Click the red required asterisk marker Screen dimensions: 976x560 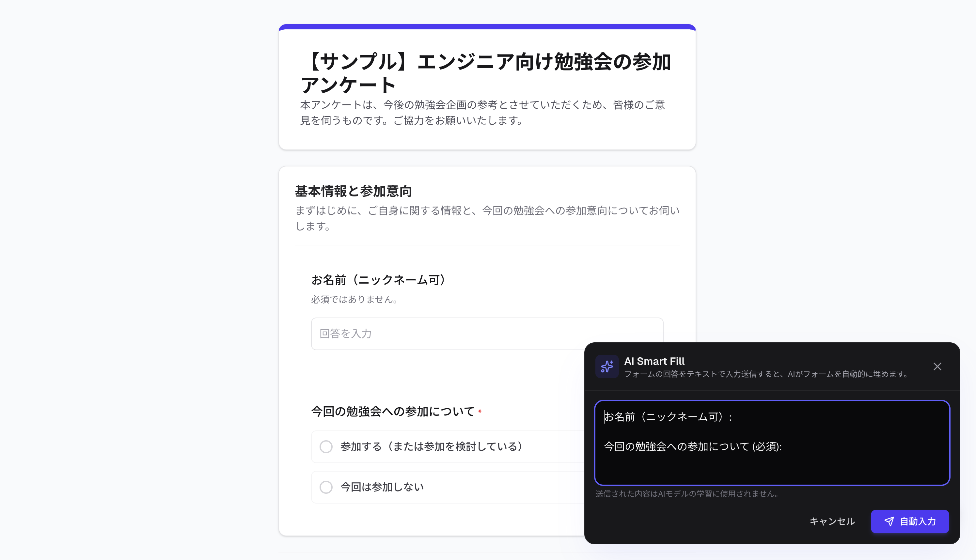(x=480, y=412)
